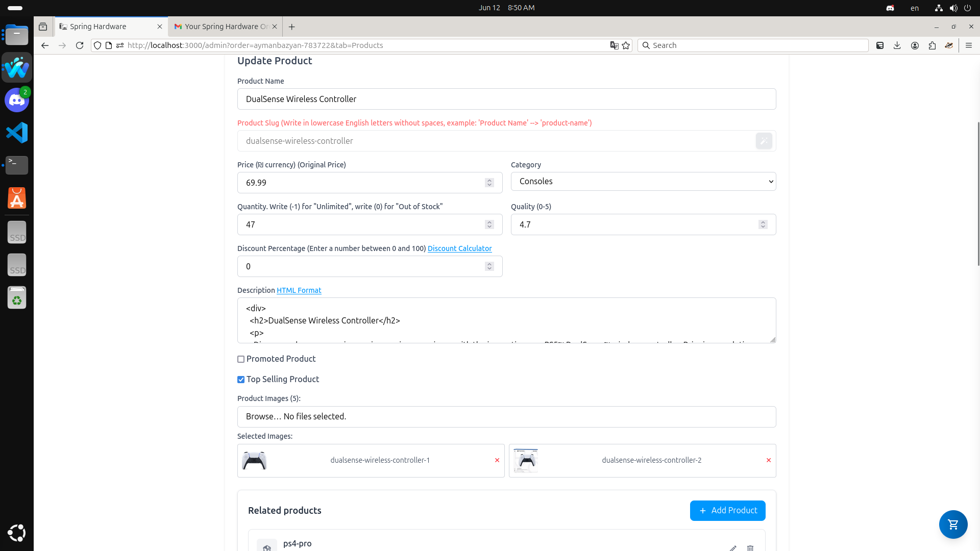Open the power menu in top bar

click(x=968, y=8)
